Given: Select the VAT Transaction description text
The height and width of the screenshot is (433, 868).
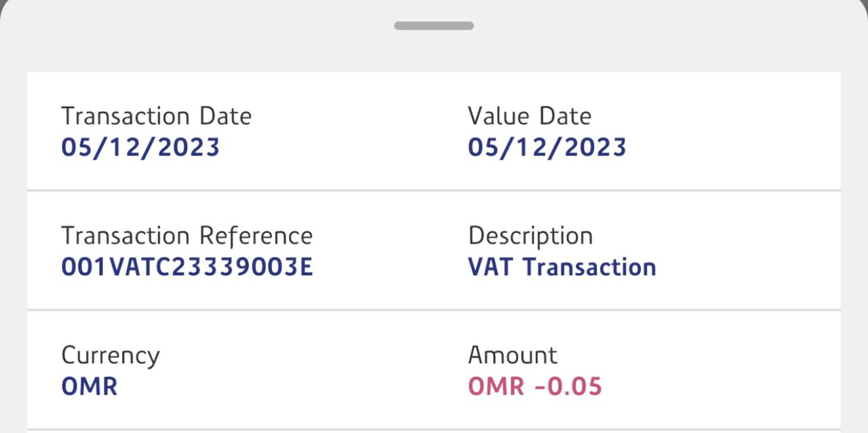Looking at the screenshot, I should (x=561, y=267).
